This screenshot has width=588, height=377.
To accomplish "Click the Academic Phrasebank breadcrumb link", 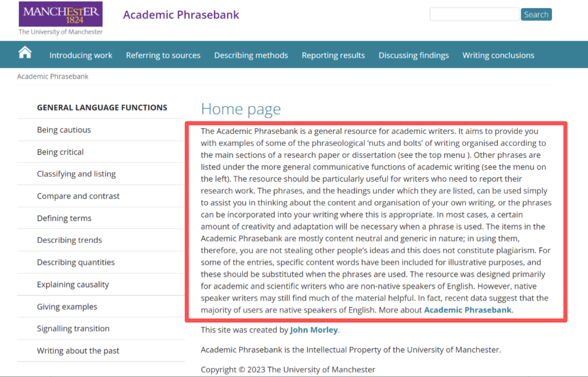I will tap(53, 77).
